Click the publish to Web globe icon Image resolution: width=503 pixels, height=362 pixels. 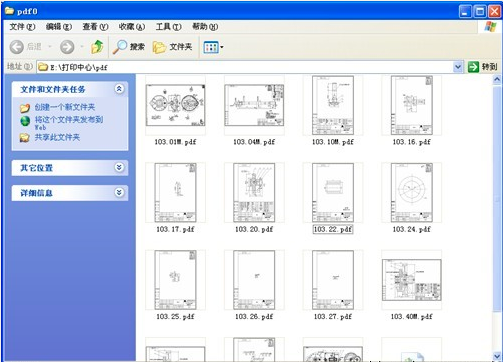(25, 121)
